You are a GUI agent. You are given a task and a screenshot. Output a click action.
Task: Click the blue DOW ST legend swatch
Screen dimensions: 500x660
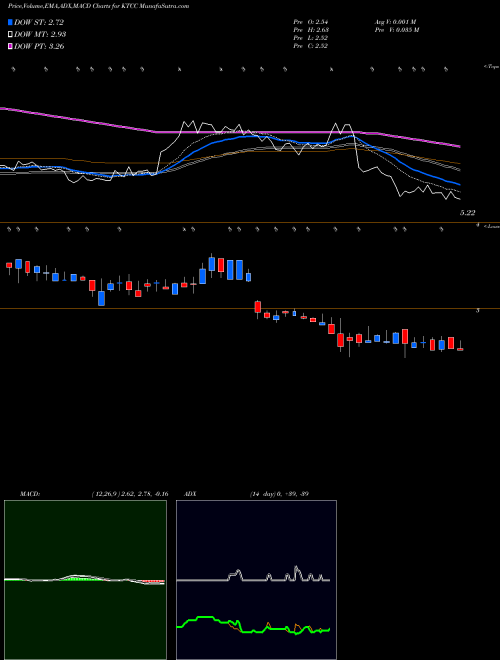(10, 22)
